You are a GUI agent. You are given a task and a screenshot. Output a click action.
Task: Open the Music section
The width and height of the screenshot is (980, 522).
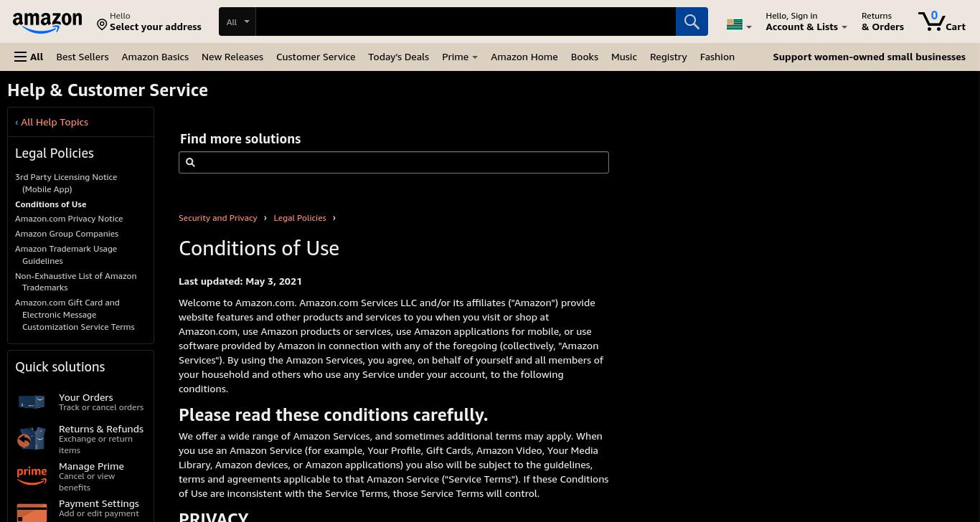[624, 57]
